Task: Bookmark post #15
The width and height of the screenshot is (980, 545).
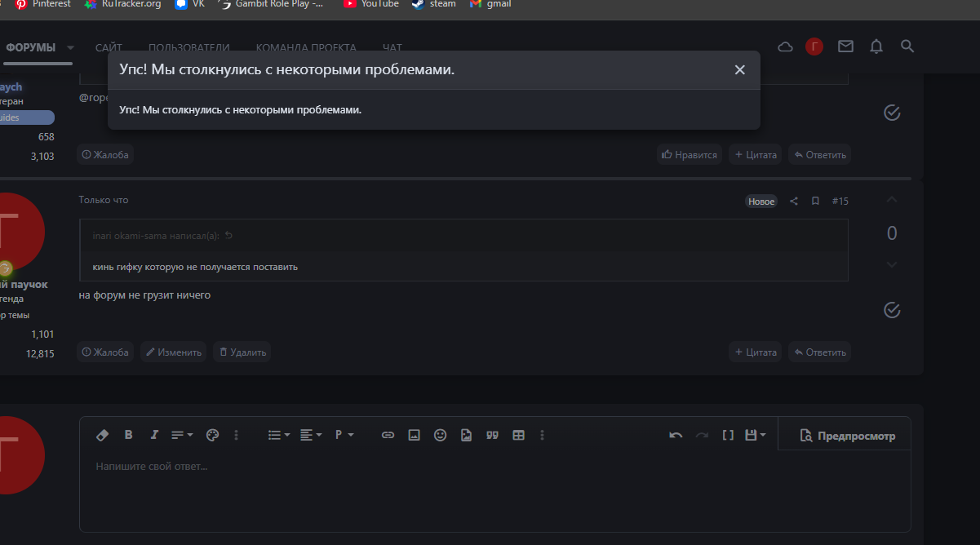Action: click(815, 202)
